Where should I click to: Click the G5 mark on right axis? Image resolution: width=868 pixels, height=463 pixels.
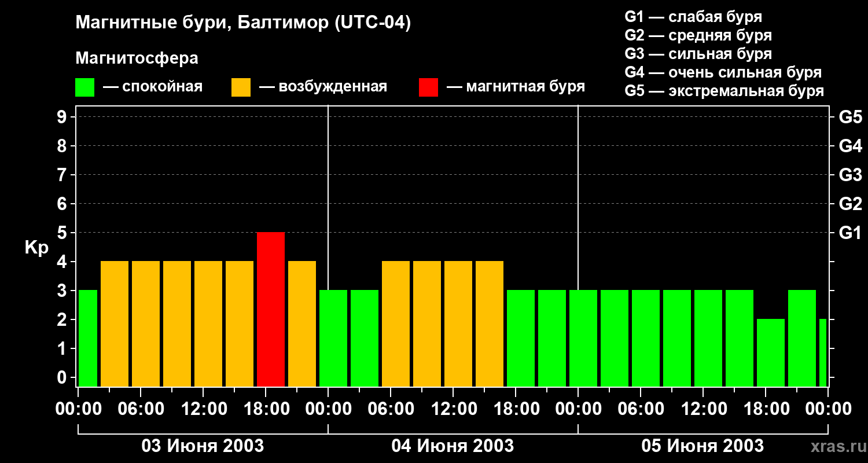(x=850, y=117)
